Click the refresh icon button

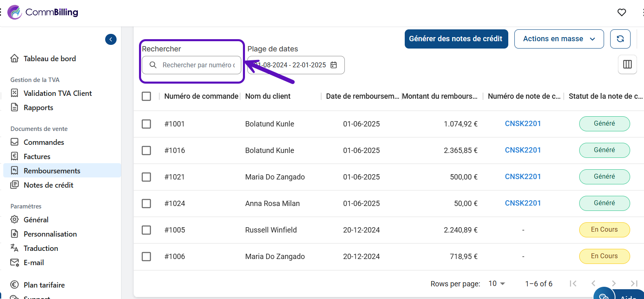coord(620,39)
